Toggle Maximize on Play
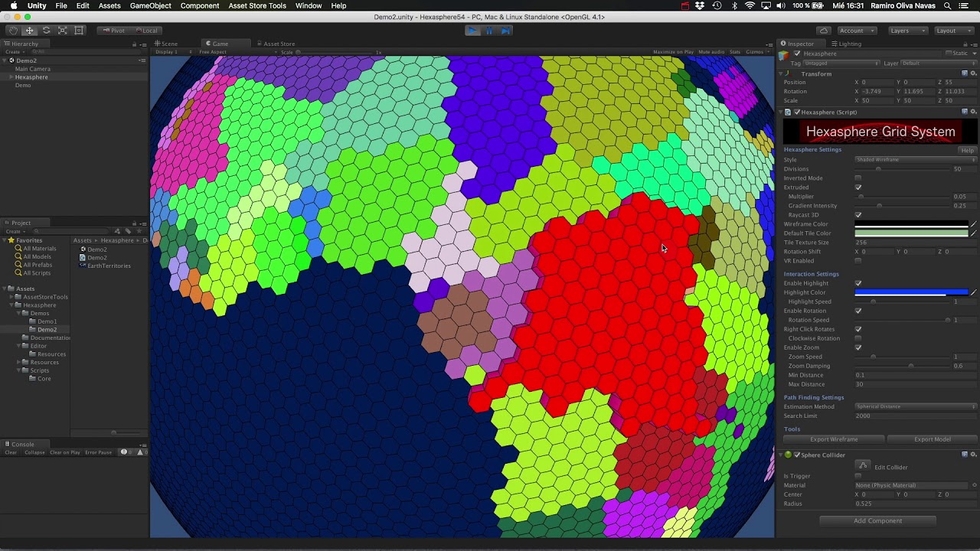This screenshot has width=980, height=551. (673, 52)
